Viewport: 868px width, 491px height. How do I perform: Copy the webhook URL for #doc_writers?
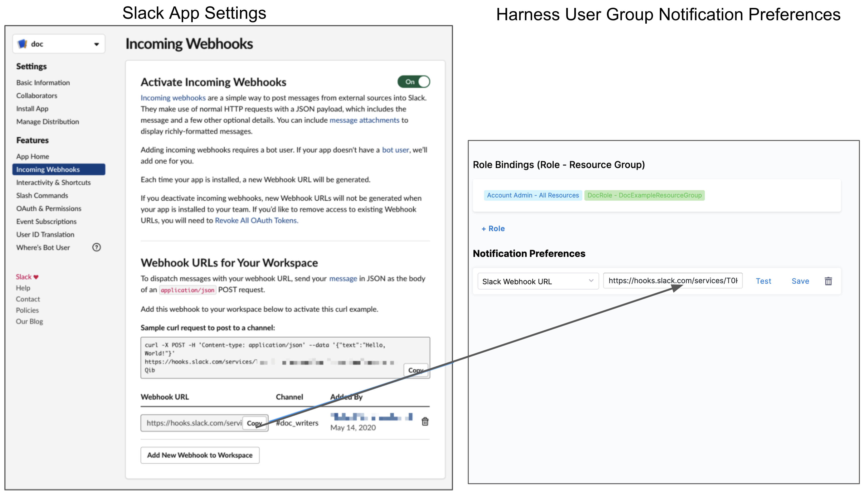(x=255, y=423)
